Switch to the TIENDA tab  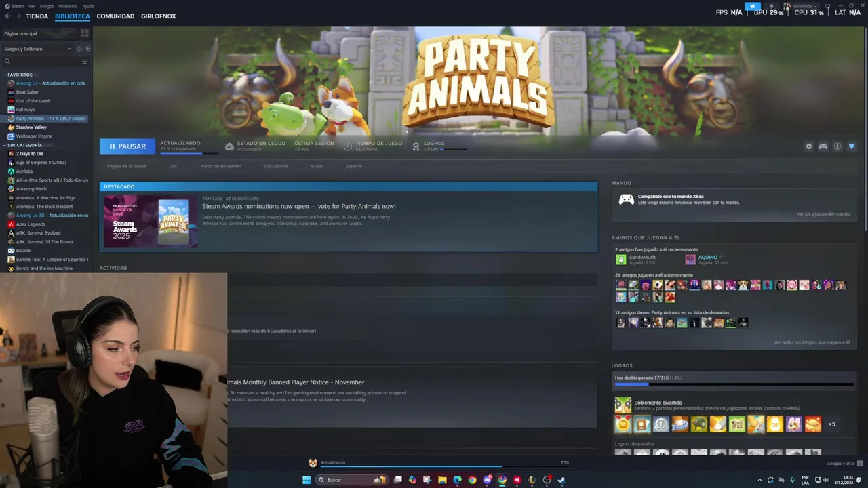pos(37,16)
